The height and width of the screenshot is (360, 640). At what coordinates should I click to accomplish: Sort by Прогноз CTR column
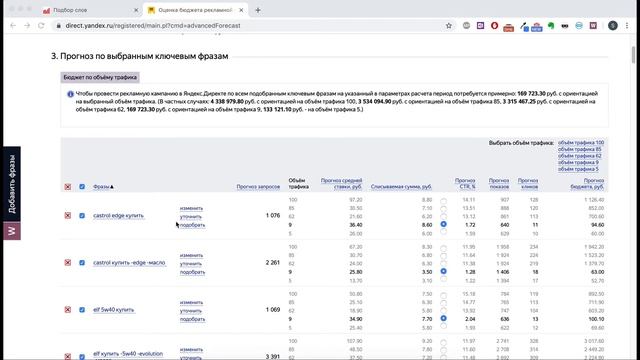(465, 183)
